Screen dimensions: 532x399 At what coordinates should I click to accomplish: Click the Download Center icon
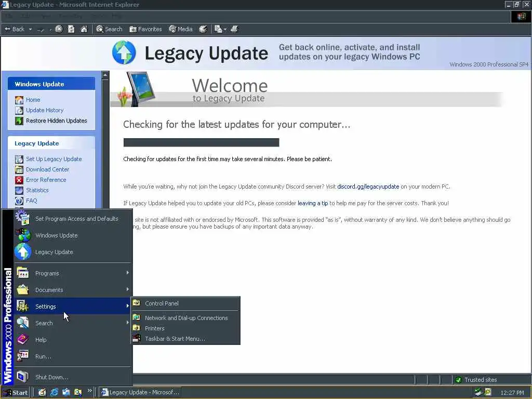click(19, 169)
